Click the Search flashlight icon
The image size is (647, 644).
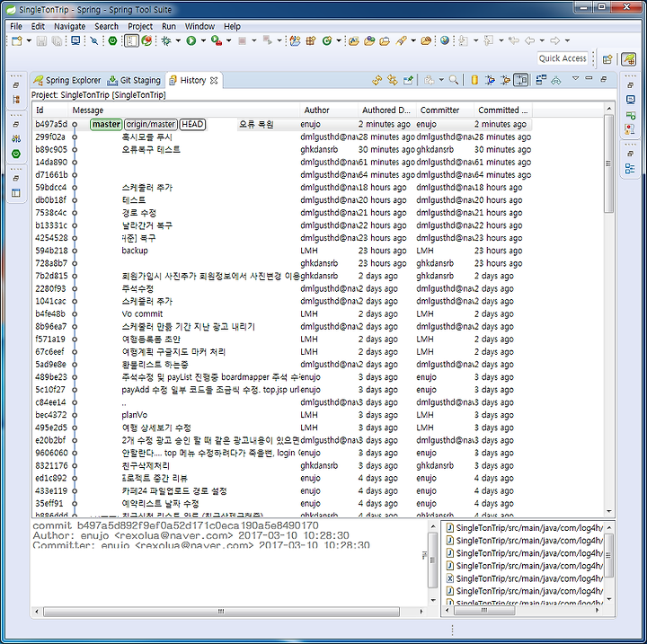click(401, 40)
